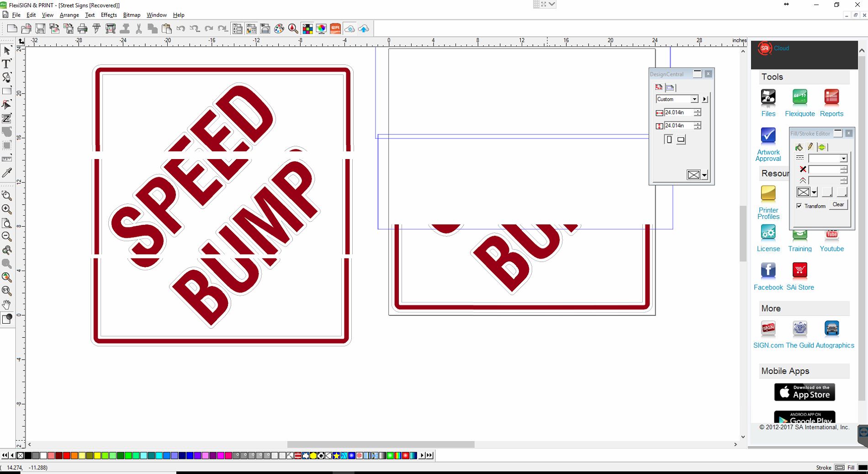The image size is (868, 474).
Task: Click Download on the App Store button
Action: pos(804,392)
